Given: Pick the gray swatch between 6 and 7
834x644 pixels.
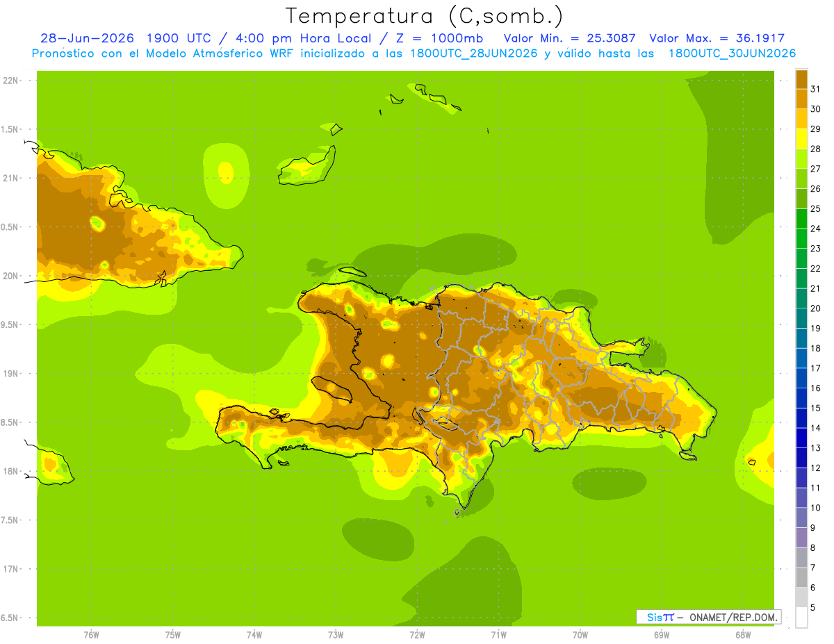Looking at the screenshot, I should click(801, 578).
